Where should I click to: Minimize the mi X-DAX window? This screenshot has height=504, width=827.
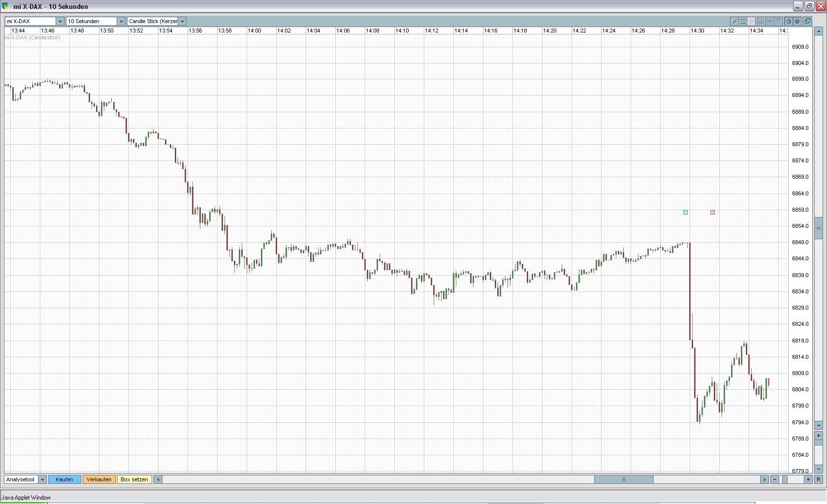pyautogui.click(x=798, y=6)
